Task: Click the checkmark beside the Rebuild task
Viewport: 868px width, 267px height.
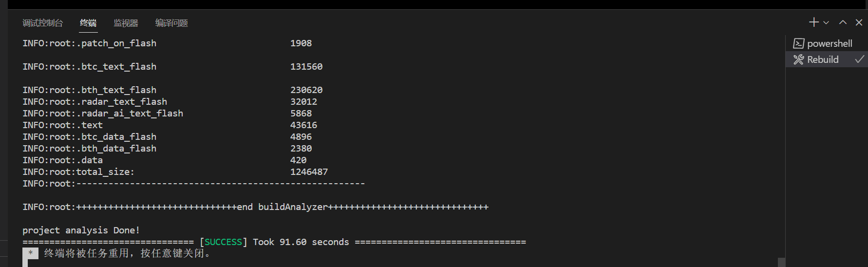Action: (x=859, y=59)
